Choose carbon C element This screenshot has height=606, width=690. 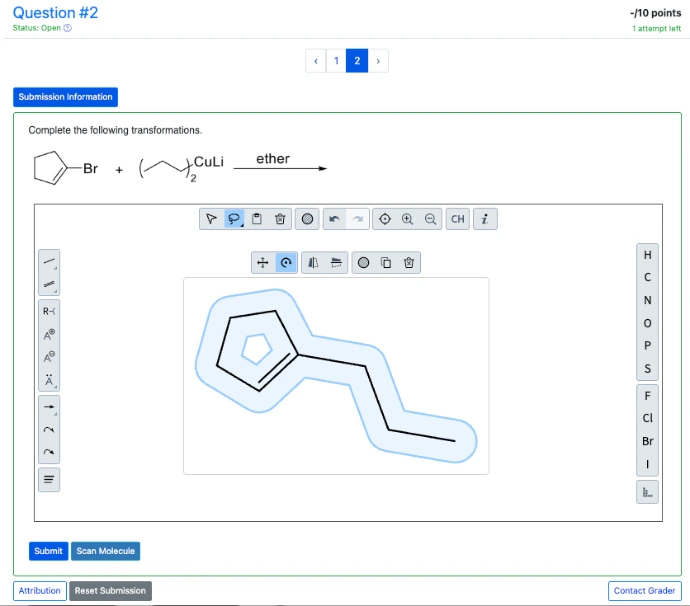pos(647,277)
